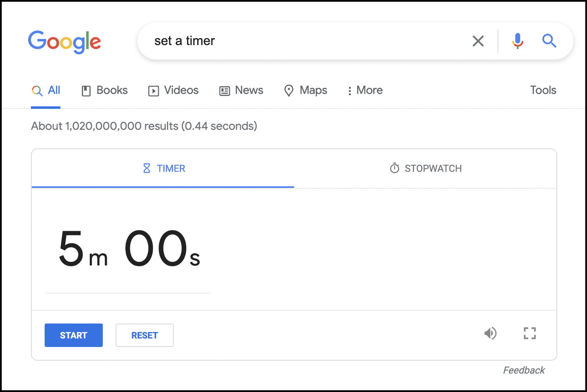Viewport: 587px width, 392px height.
Task: Click the Google logo
Action: (65, 41)
